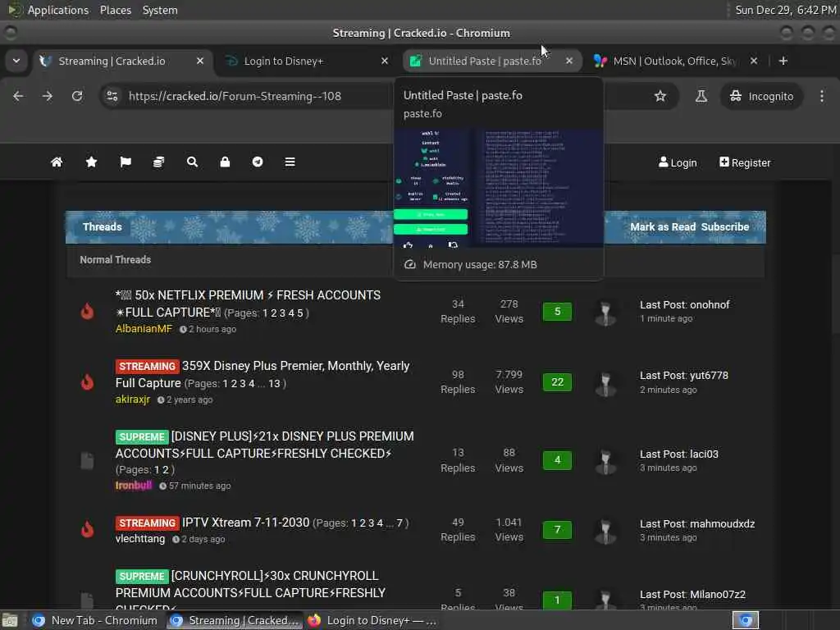The image size is (840, 630).
Task: Open Ironbull user profile
Action: 134,486
